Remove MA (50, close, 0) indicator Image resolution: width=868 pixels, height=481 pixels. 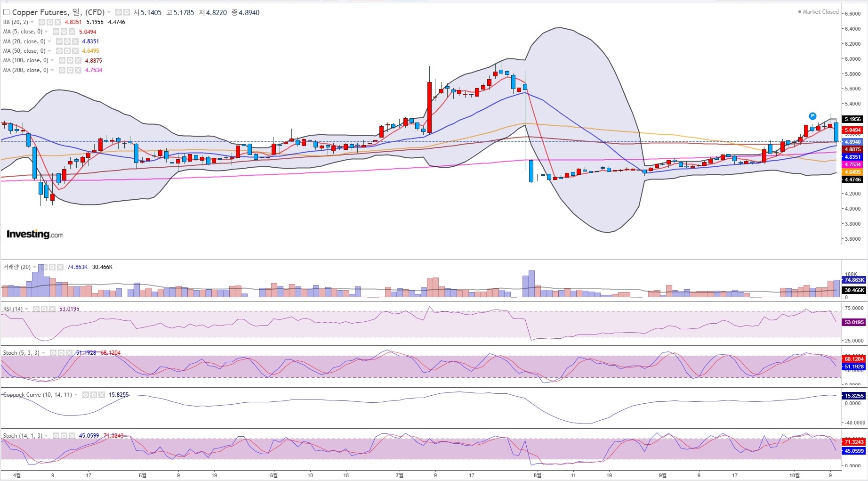click(x=75, y=51)
